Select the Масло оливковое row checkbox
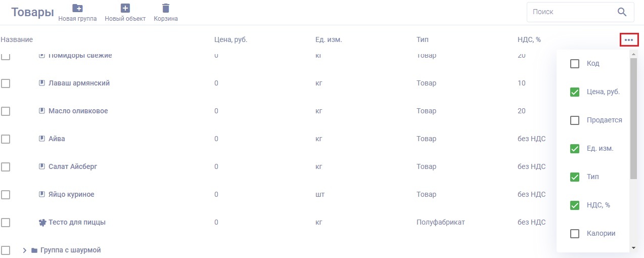 6,111
